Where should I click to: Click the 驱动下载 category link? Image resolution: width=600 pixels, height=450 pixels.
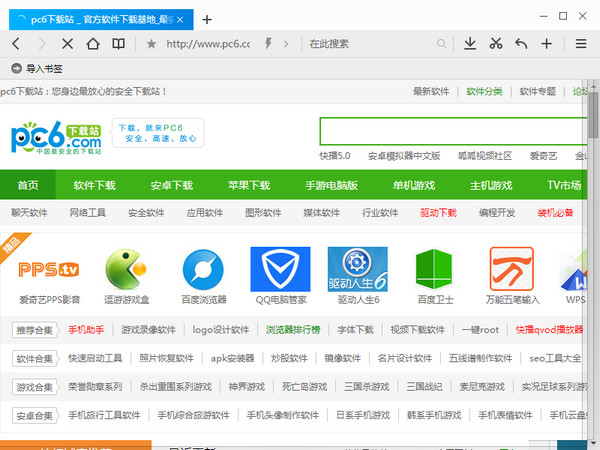coord(438,212)
